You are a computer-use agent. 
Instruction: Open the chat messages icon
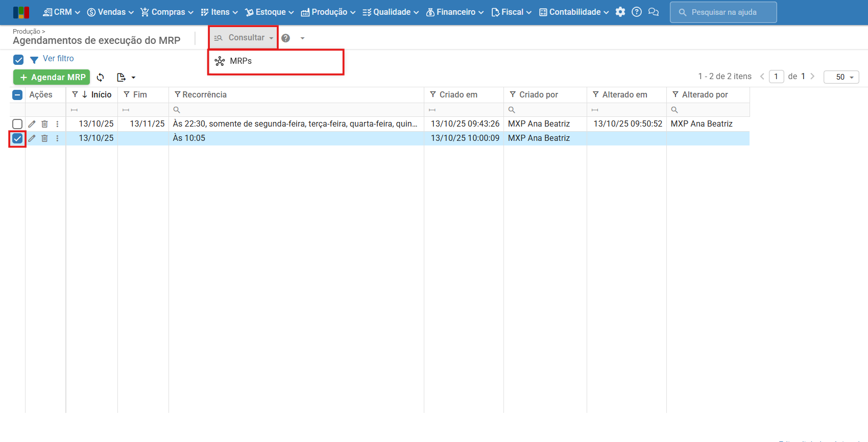tap(654, 12)
